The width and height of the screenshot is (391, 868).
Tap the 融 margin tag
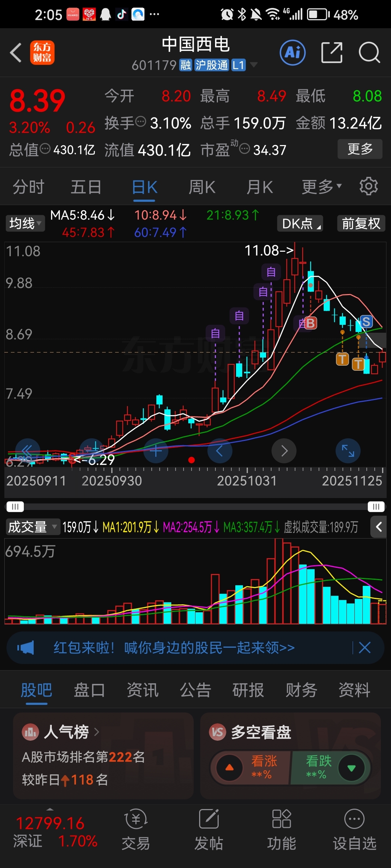click(x=186, y=65)
